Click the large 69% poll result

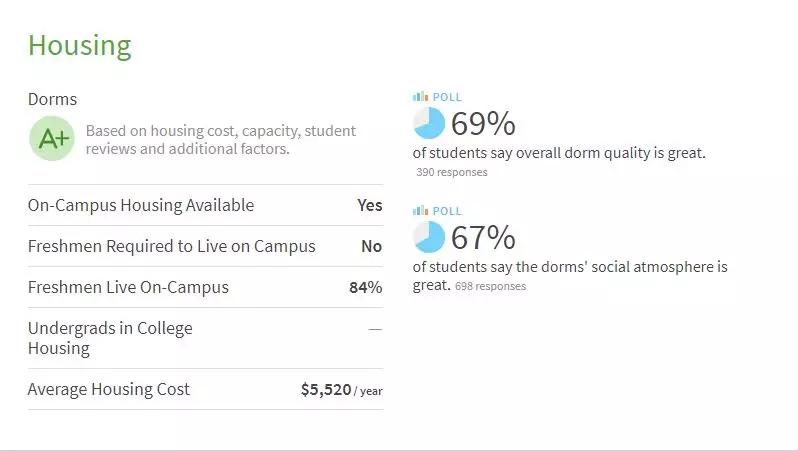pyautogui.click(x=483, y=124)
